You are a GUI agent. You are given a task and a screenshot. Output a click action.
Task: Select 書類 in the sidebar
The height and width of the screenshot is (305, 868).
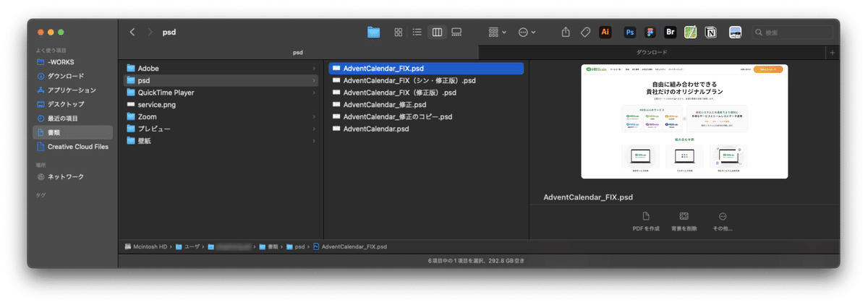click(x=72, y=132)
